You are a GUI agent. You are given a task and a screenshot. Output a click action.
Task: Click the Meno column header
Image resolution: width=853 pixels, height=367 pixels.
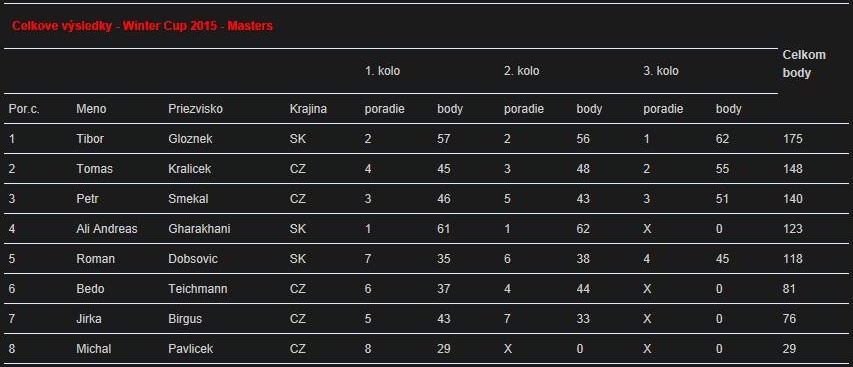coord(91,109)
